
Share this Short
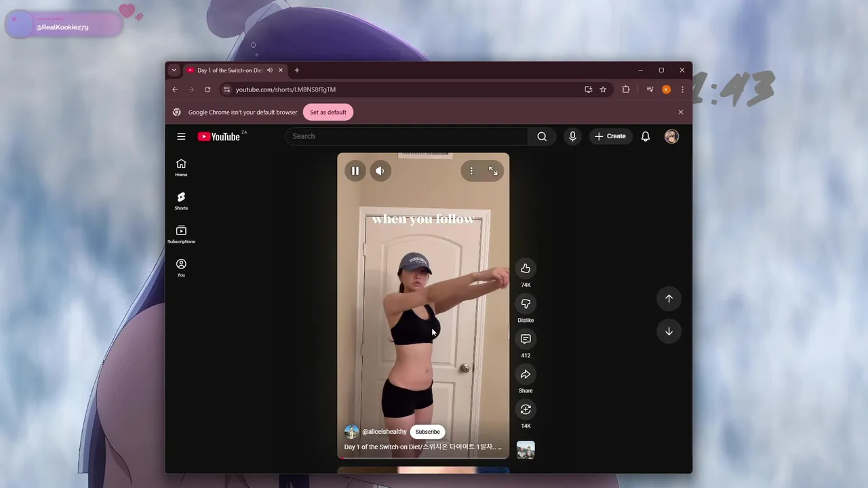coord(526,374)
